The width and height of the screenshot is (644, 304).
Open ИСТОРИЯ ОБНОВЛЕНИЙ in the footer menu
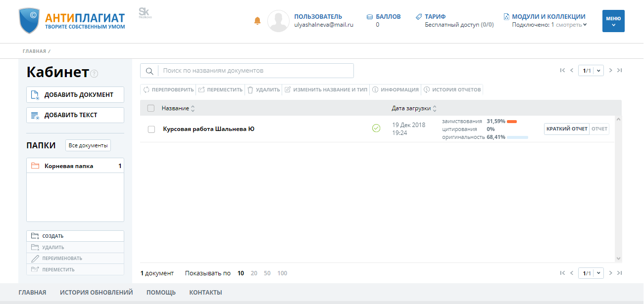click(97, 293)
